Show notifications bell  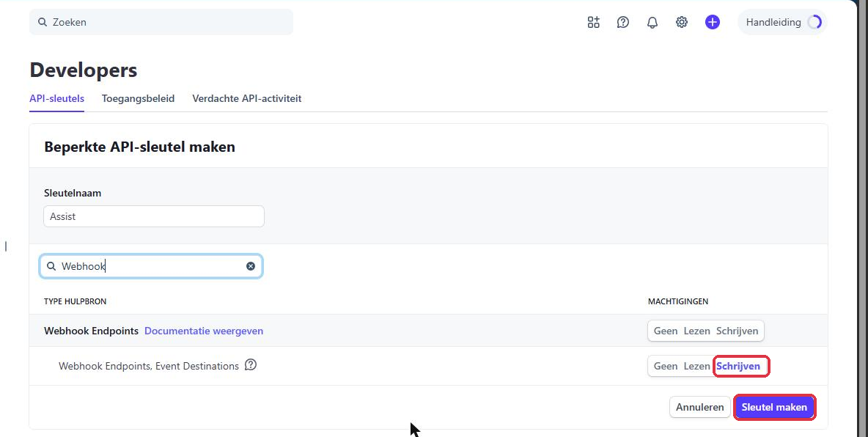pyautogui.click(x=652, y=22)
